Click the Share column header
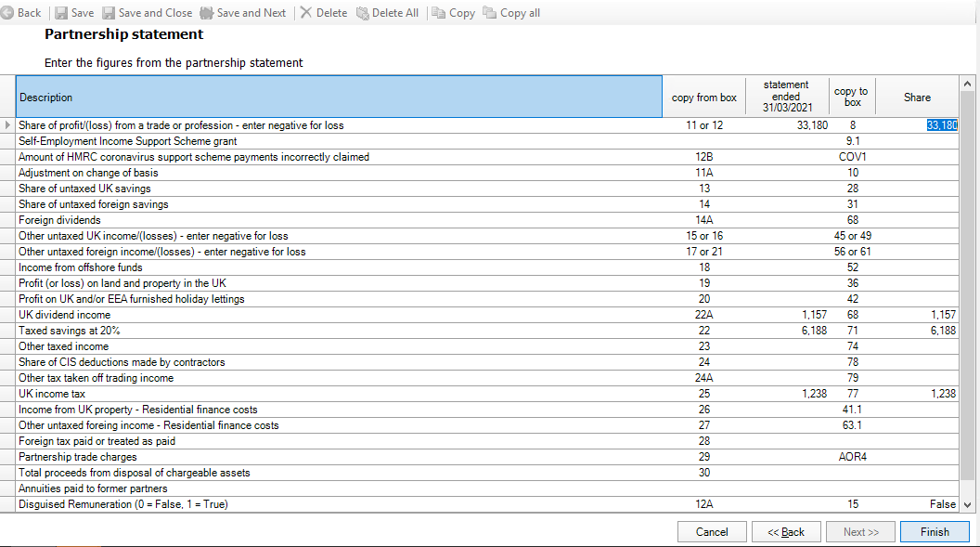Viewport: 980px width, 547px height. coord(917,97)
